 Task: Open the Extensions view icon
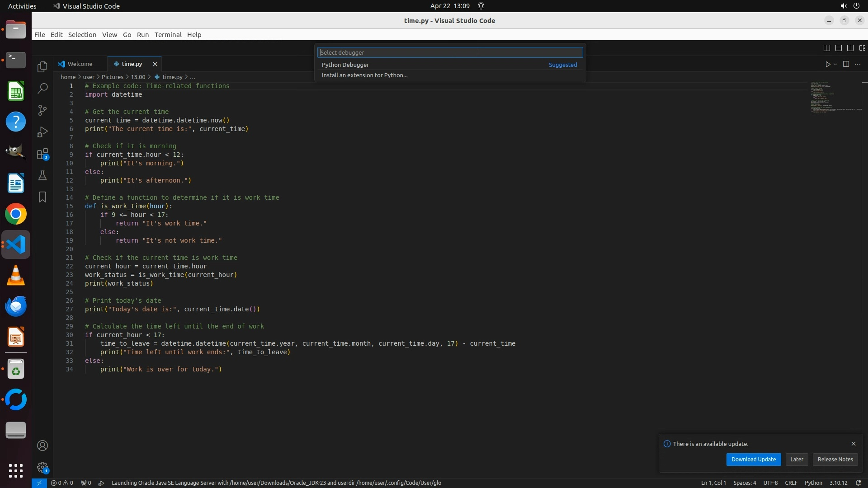point(42,154)
